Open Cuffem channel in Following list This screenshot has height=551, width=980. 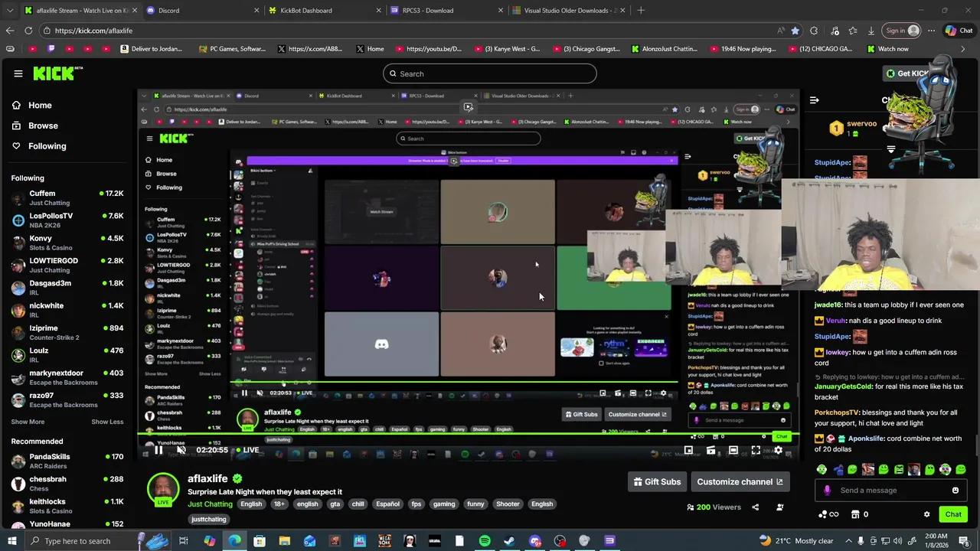click(x=67, y=197)
